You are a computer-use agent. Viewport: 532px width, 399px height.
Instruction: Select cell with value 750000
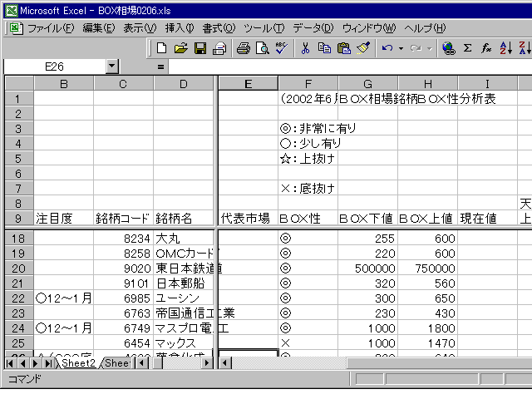click(428, 268)
